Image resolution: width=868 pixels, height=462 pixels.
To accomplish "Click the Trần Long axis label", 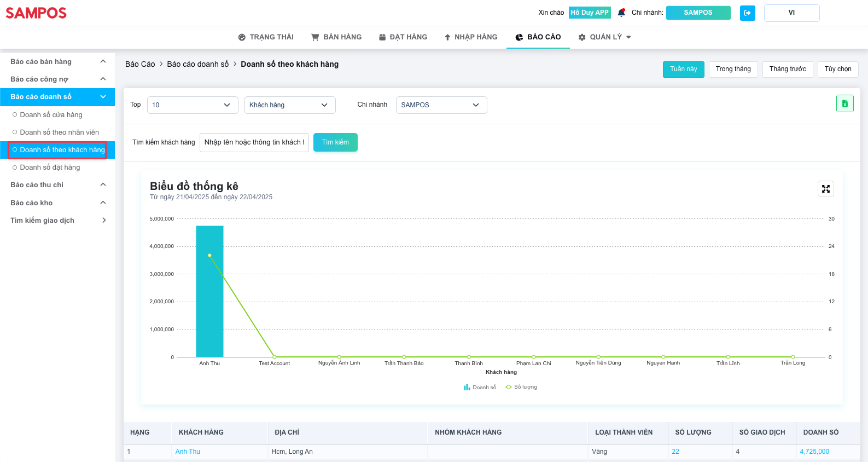I will pyautogui.click(x=793, y=363).
